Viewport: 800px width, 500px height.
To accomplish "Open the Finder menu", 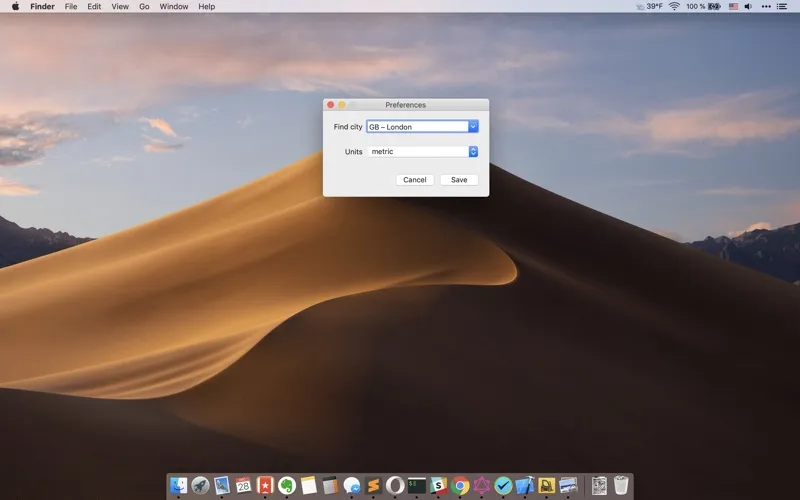I will pyautogui.click(x=42, y=6).
